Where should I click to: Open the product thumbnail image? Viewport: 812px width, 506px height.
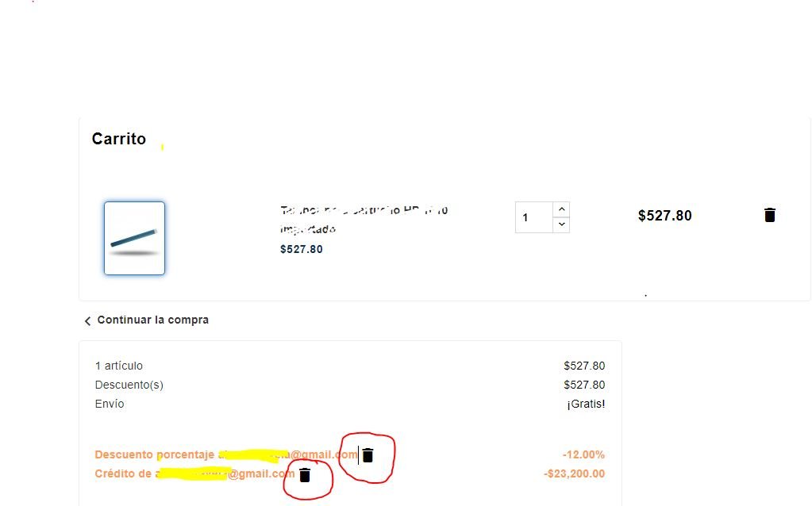coord(135,238)
